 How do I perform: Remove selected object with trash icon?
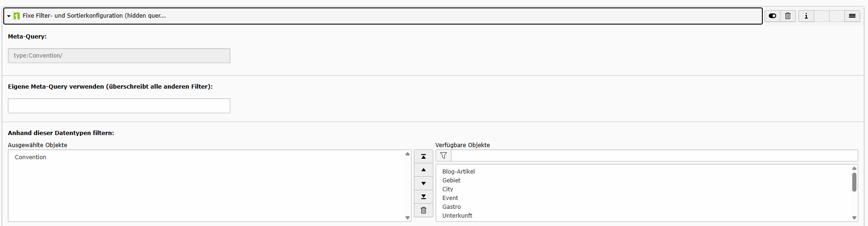coord(424,210)
